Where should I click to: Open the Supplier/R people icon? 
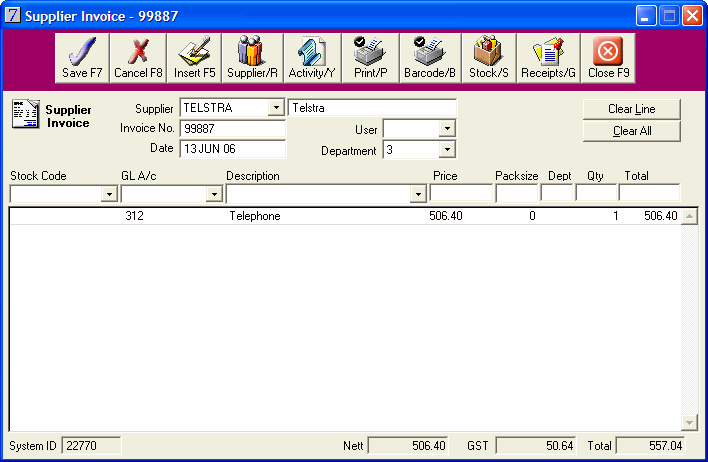click(x=251, y=51)
